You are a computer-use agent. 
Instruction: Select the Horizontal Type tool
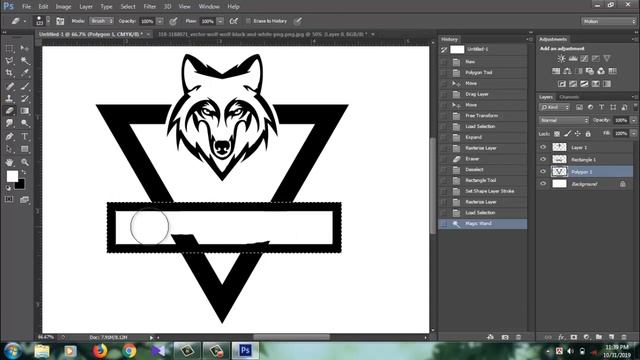click(x=24, y=136)
